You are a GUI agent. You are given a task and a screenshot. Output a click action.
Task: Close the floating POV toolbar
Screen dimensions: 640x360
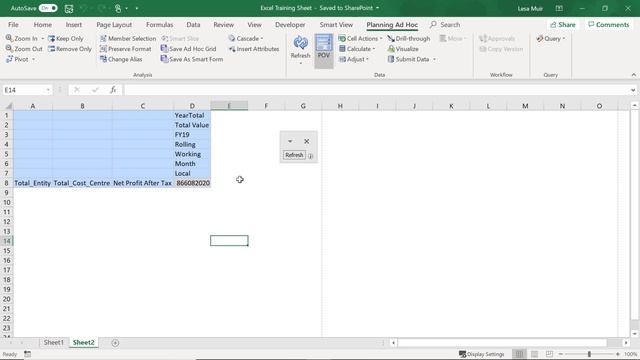307,141
